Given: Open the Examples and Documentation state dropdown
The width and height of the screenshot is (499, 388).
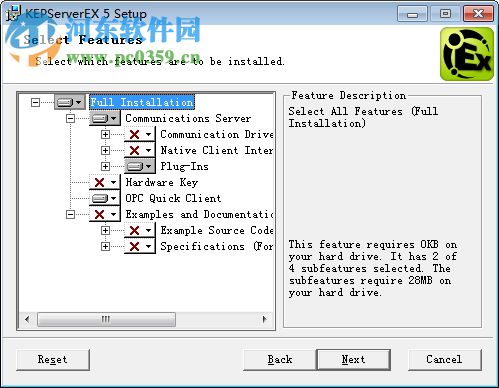Looking at the screenshot, I should (x=105, y=214).
